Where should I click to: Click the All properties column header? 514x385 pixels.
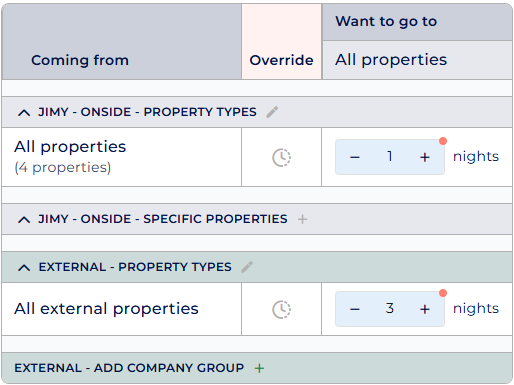pyautogui.click(x=391, y=60)
